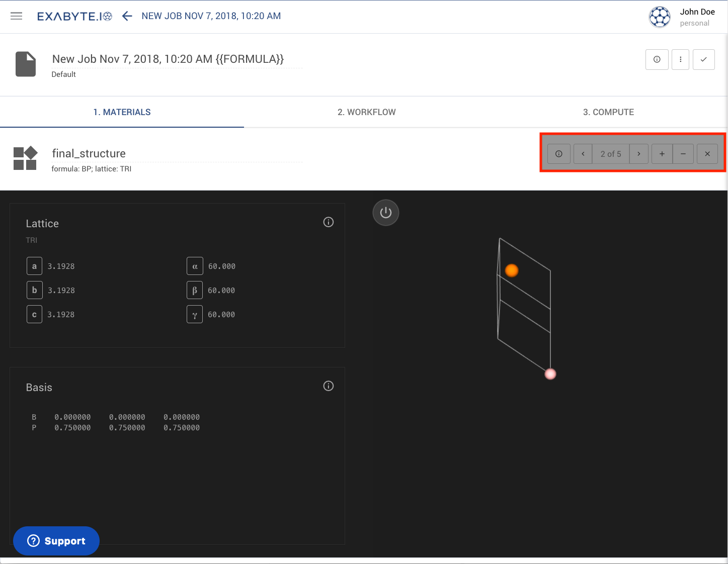Show Lattice panel info
The width and height of the screenshot is (728, 564).
pyautogui.click(x=329, y=222)
